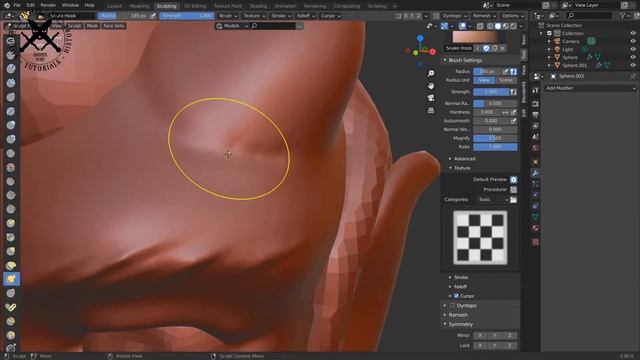Screen dimensions: 640x360
Task: Open the Tool properties tab icon
Action: point(536,91)
